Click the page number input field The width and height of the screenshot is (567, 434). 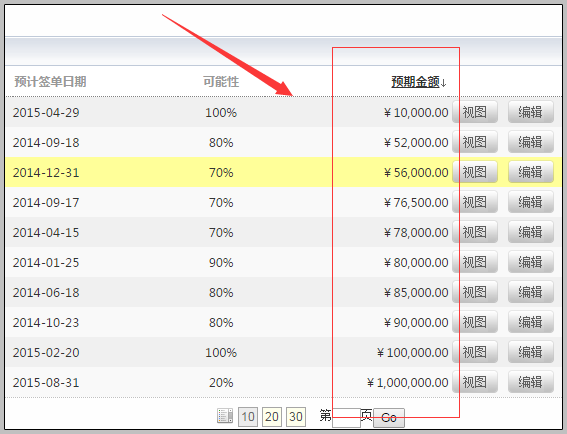pos(346,418)
